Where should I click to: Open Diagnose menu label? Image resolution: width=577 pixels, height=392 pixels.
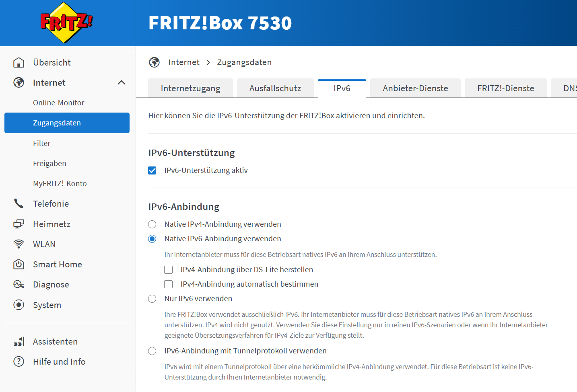click(x=51, y=285)
